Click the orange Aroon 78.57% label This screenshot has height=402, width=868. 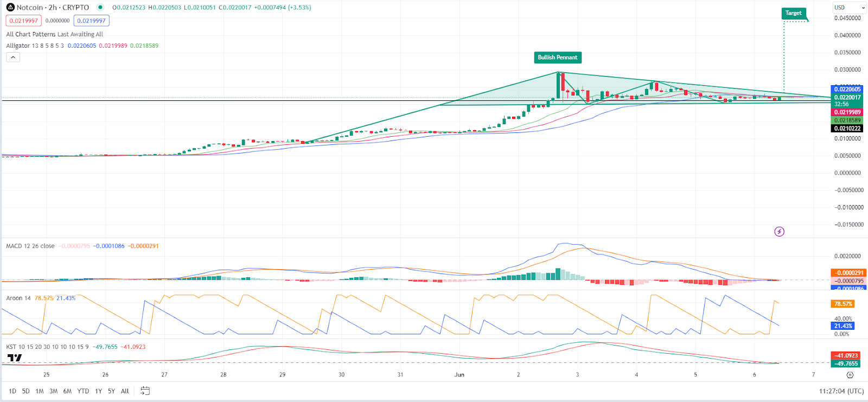tap(843, 304)
